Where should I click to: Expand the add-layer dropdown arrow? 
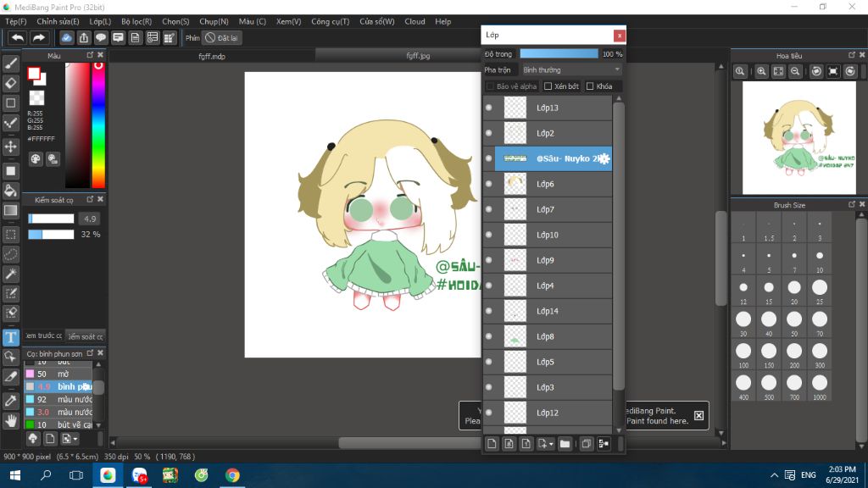(551, 444)
